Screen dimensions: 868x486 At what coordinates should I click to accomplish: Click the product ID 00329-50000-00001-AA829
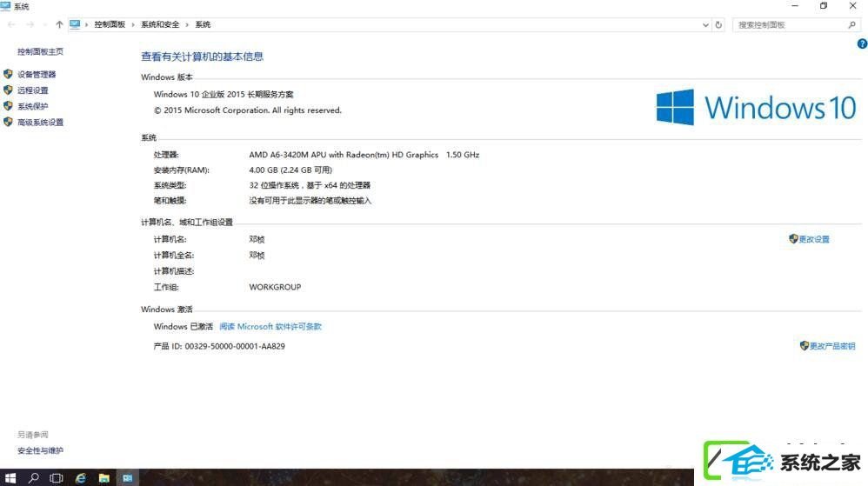(235, 346)
